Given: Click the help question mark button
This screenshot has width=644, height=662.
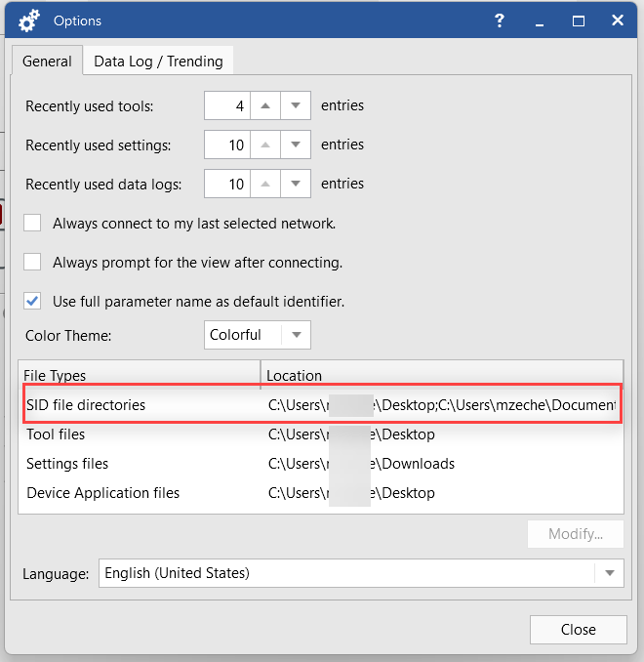Looking at the screenshot, I should tap(500, 21).
